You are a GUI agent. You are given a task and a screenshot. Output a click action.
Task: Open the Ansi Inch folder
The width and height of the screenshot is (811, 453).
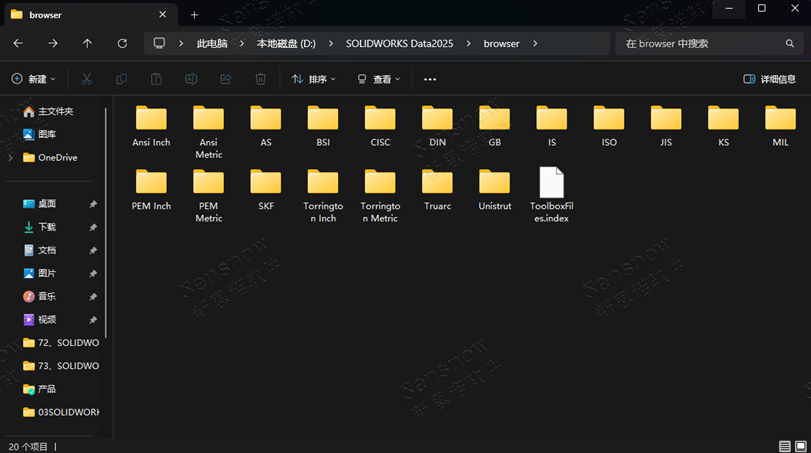[x=151, y=126]
